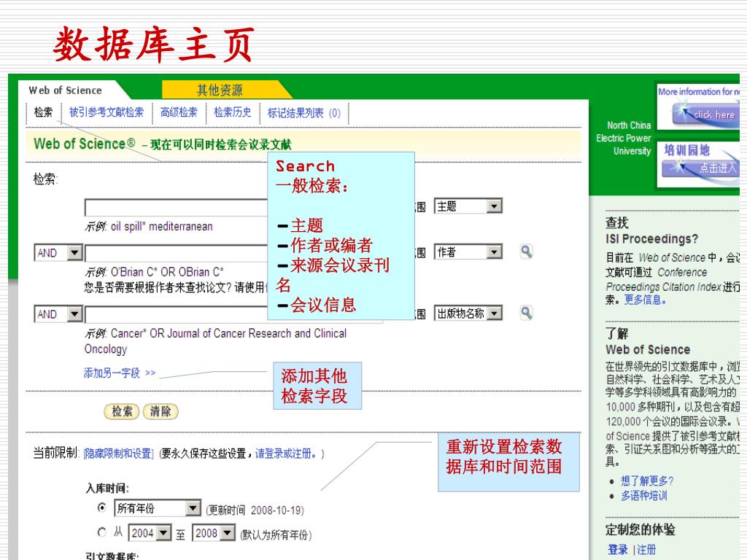Focus the author search input field
Image resolution: width=747 pixels, height=560 pixels.
point(177,253)
